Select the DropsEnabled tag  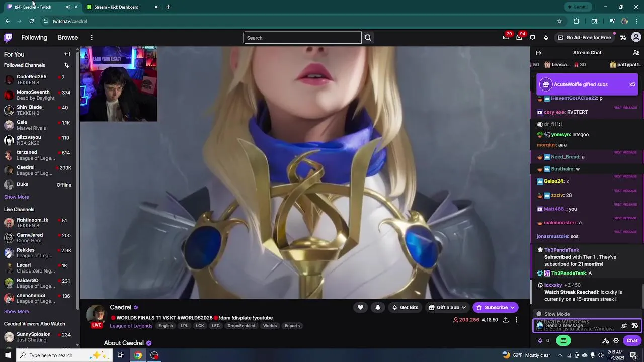point(241,326)
